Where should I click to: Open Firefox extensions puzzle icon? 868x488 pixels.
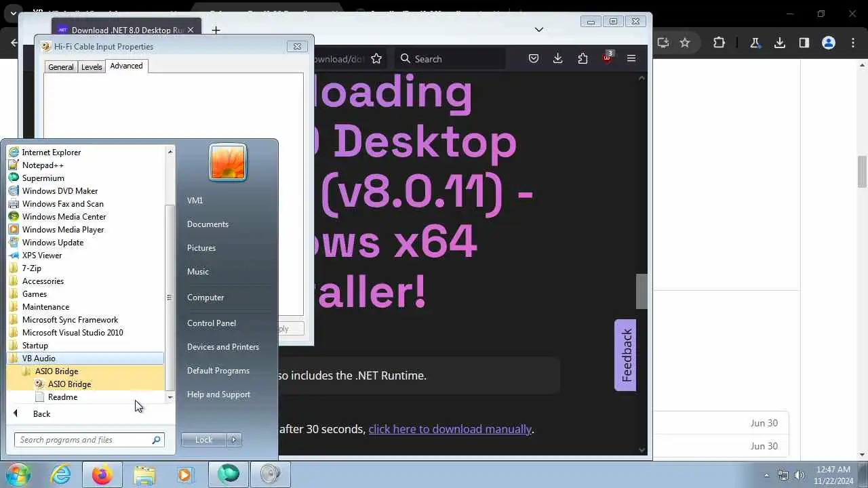pyautogui.click(x=583, y=59)
